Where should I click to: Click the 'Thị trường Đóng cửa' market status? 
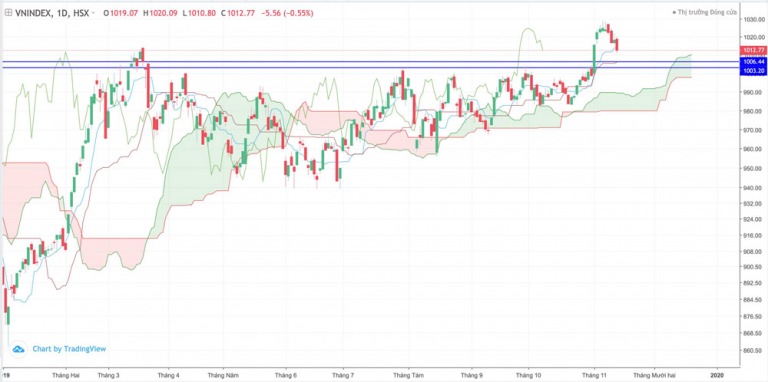[x=707, y=13]
